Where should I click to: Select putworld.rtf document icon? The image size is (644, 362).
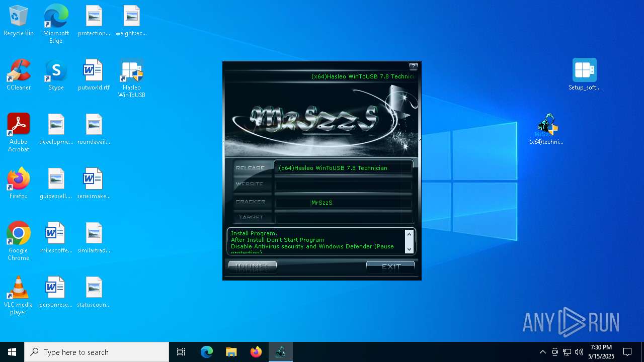tap(94, 75)
